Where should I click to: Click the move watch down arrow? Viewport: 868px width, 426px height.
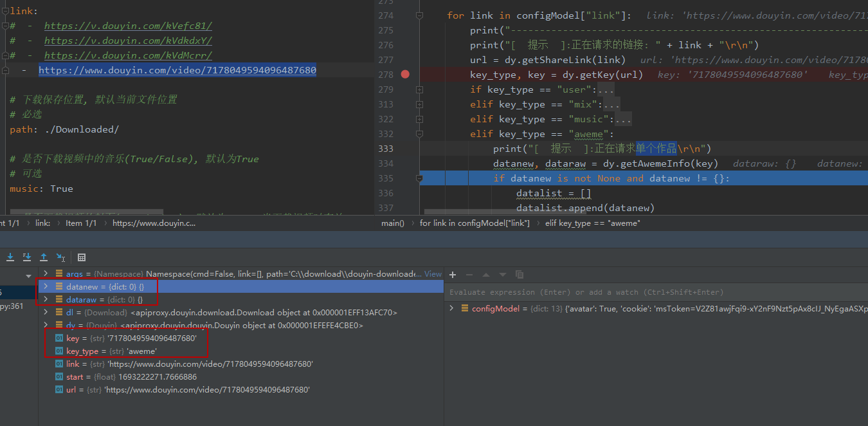click(x=502, y=275)
